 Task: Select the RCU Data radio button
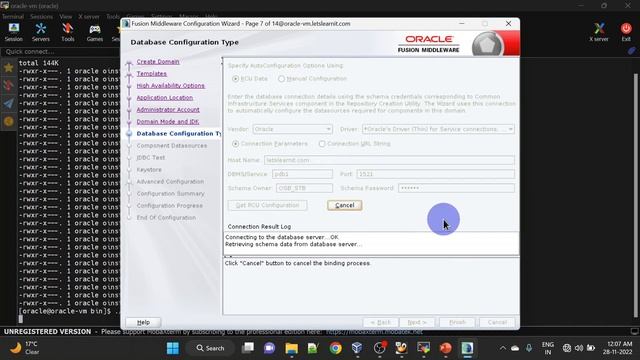236,79
